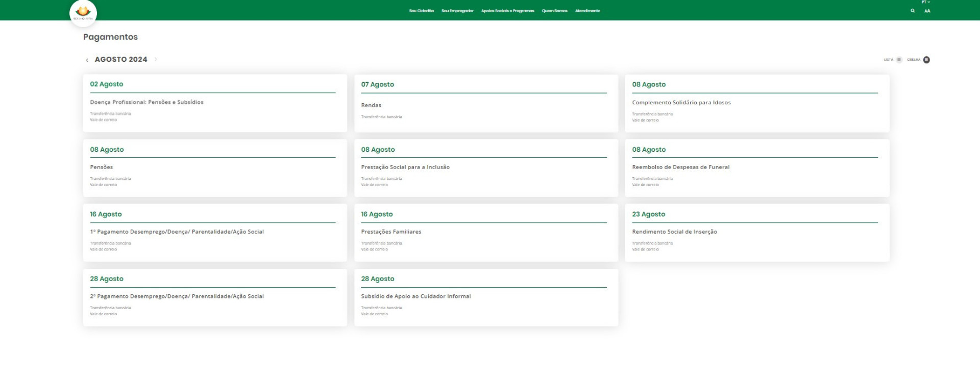Open Quem Somos menu

click(555, 11)
